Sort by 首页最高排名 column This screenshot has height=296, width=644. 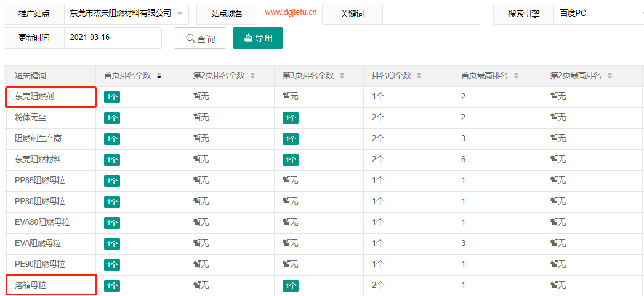[x=516, y=76]
